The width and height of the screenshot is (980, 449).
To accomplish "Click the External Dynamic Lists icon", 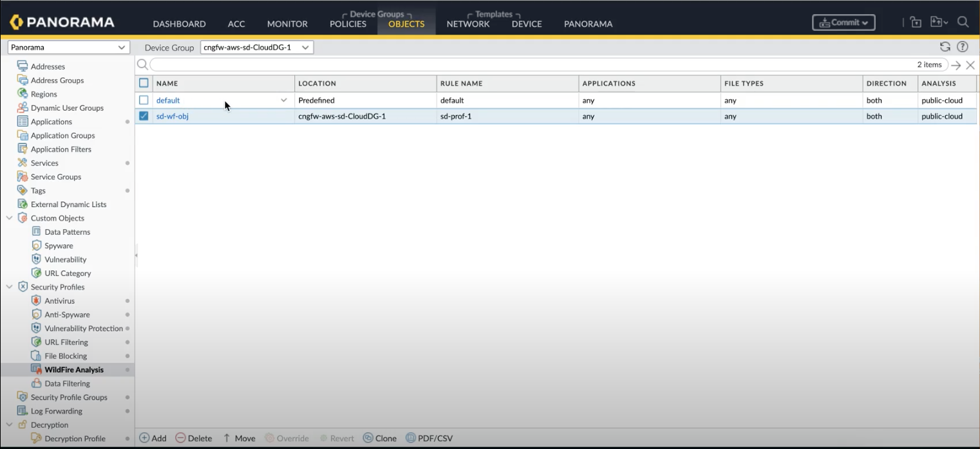I will tap(23, 205).
